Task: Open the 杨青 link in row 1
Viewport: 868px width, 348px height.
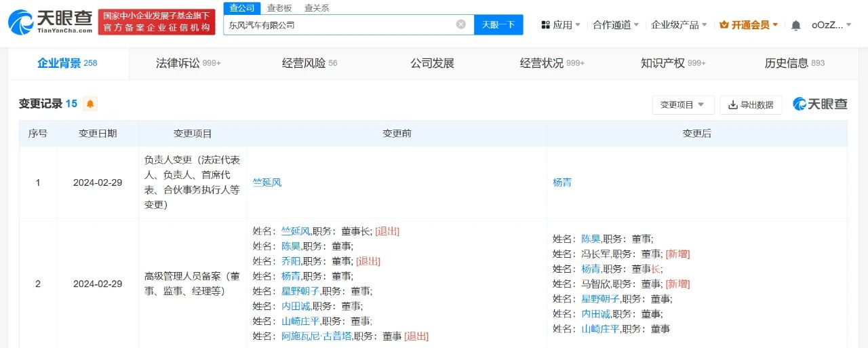Action: tap(562, 182)
